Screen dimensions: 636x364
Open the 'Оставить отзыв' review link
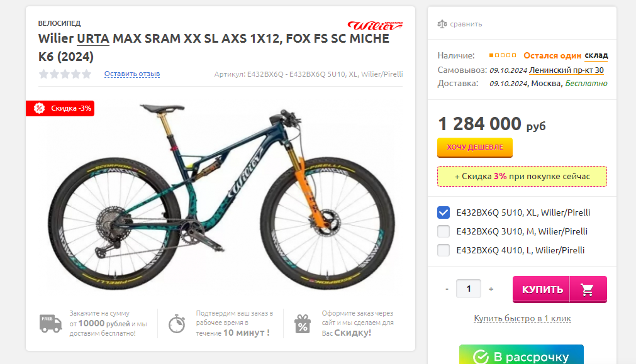tap(132, 74)
